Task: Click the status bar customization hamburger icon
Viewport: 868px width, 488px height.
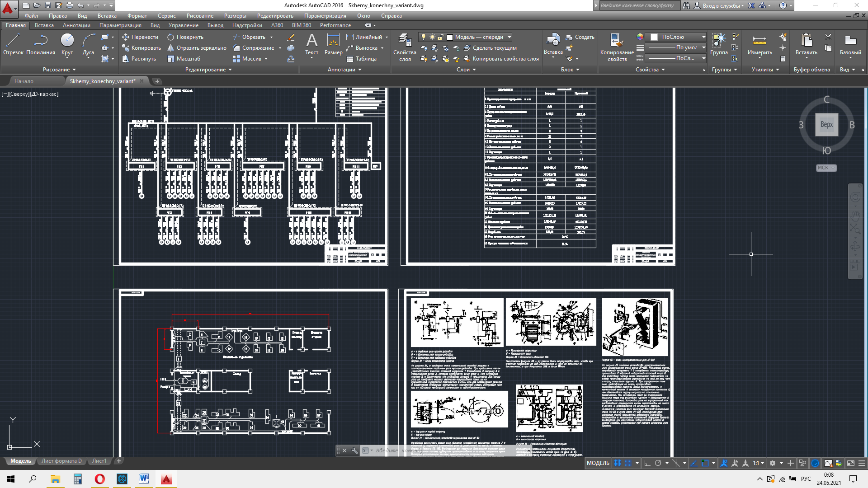Action: coord(862,463)
